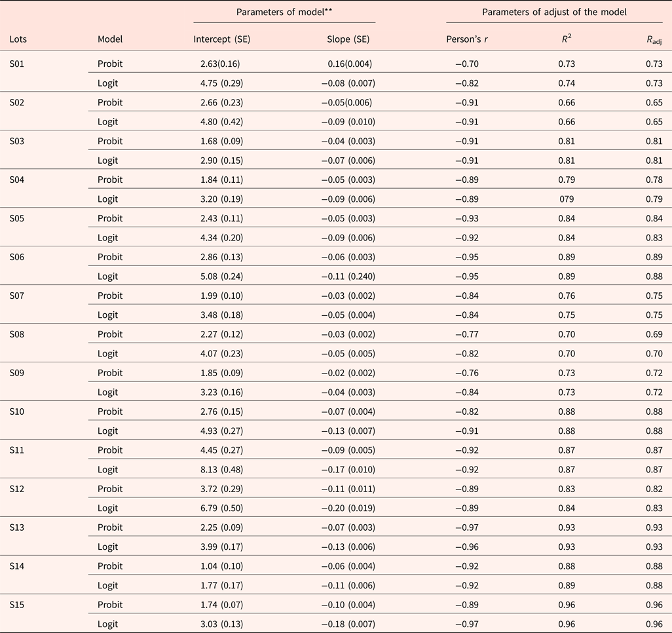Click the S01 lot row label
Viewport: 672px width, 633px height.
tap(18, 64)
